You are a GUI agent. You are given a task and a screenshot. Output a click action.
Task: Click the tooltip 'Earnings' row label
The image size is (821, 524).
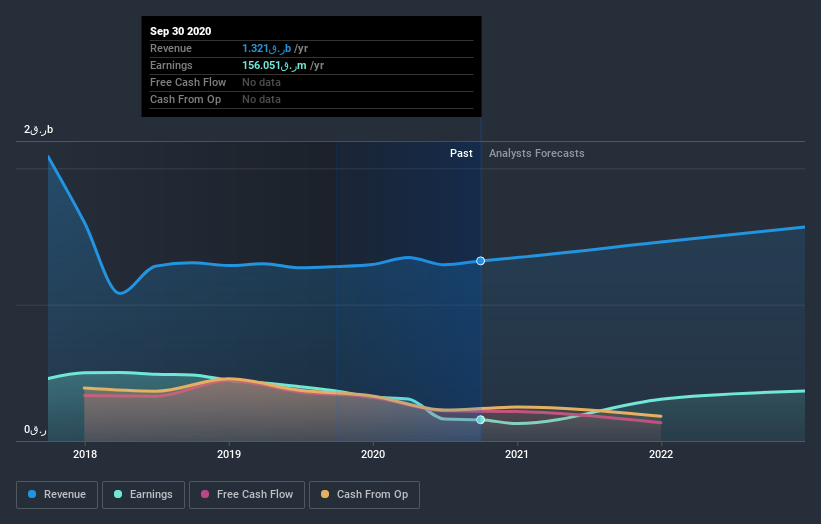click(x=171, y=65)
